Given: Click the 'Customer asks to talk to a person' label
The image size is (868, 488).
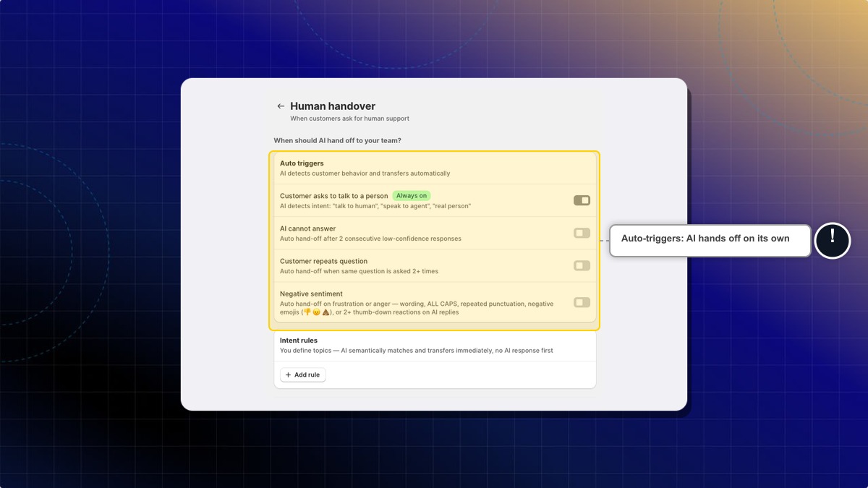Looking at the screenshot, I should click(334, 196).
